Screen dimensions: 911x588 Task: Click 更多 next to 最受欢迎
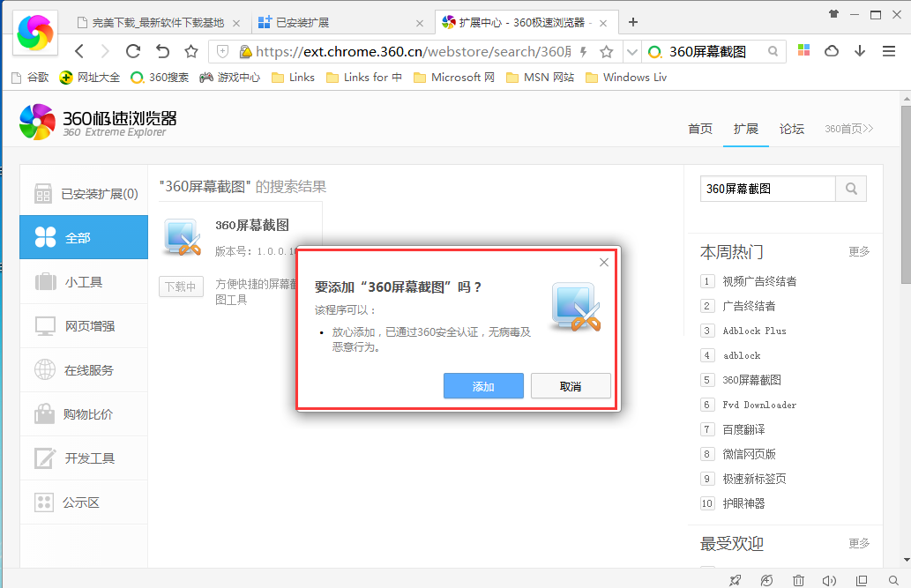[x=859, y=543]
